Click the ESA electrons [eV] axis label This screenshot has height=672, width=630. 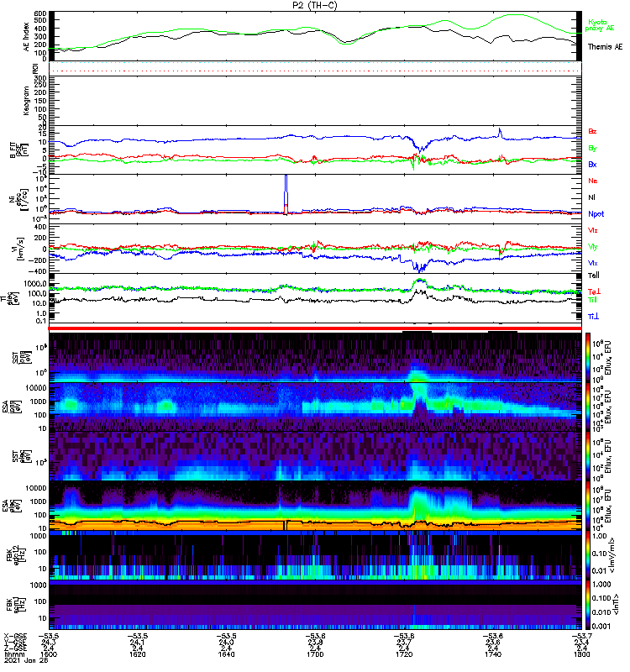pyautogui.click(x=12, y=506)
